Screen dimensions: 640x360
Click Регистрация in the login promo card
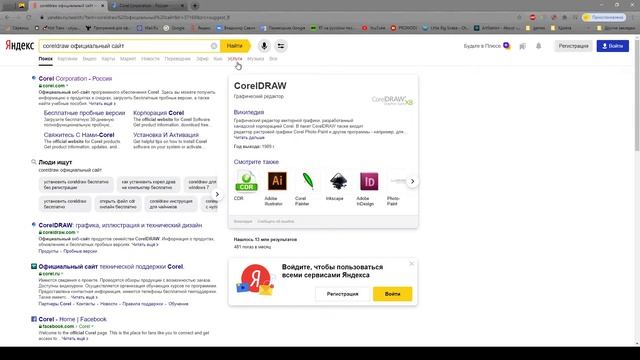pos(342,294)
